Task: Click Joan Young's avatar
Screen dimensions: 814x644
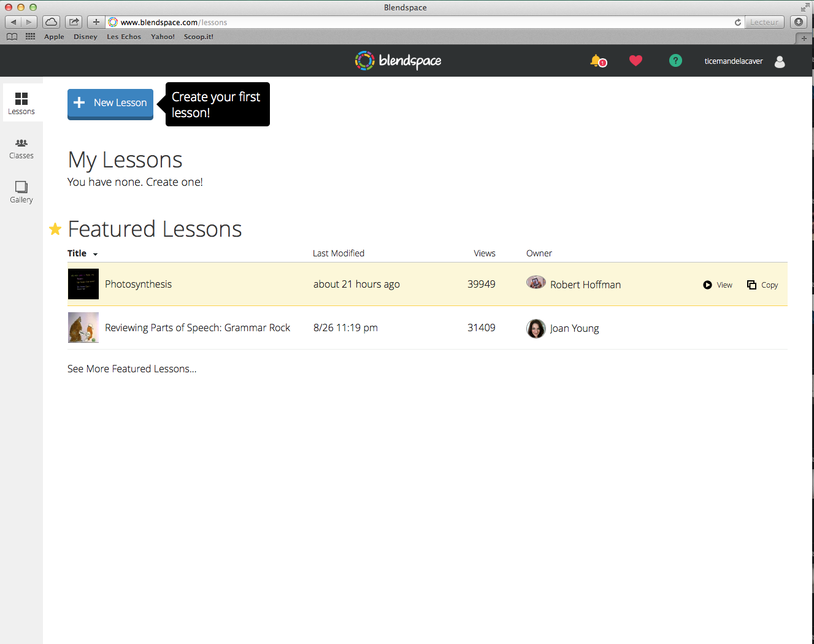Action: [x=536, y=329]
